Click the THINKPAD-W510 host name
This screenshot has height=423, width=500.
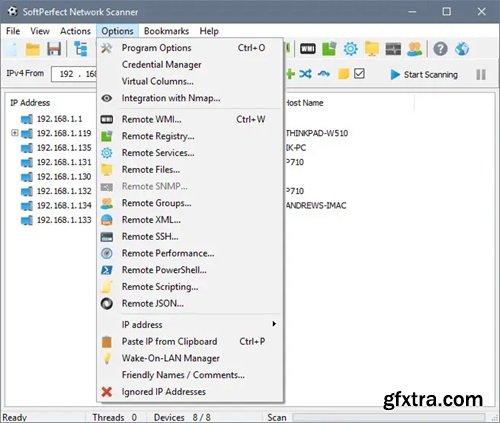tap(317, 133)
